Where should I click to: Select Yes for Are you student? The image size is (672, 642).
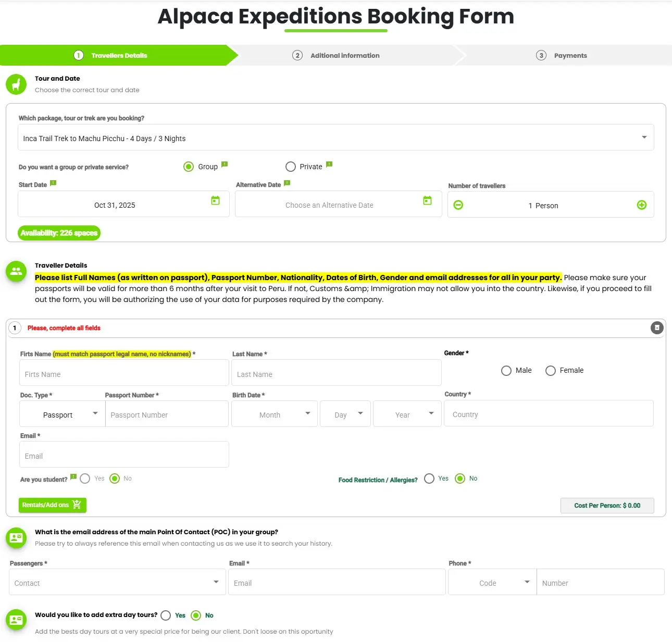coord(85,479)
